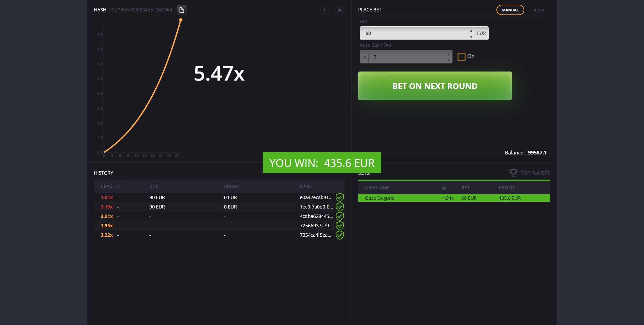The width and height of the screenshot is (644, 325).
Task: Open Top Players trophy icon
Action: 513,173
